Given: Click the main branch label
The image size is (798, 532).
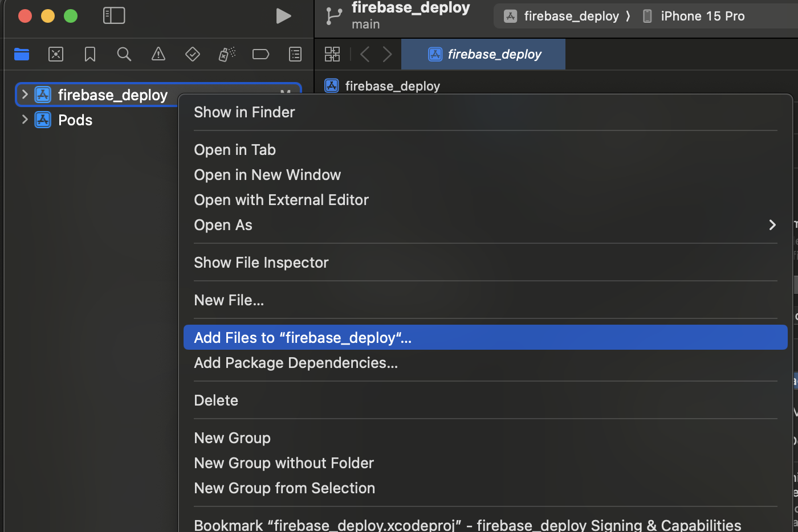Looking at the screenshot, I should [365, 24].
